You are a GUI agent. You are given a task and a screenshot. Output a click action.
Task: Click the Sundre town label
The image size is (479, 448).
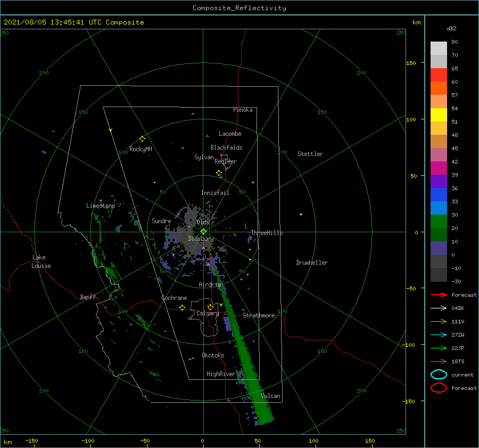pos(161,221)
